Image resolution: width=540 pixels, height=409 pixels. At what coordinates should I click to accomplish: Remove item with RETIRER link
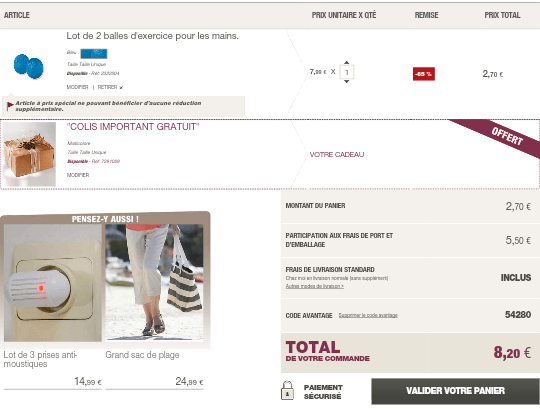click(110, 87)
